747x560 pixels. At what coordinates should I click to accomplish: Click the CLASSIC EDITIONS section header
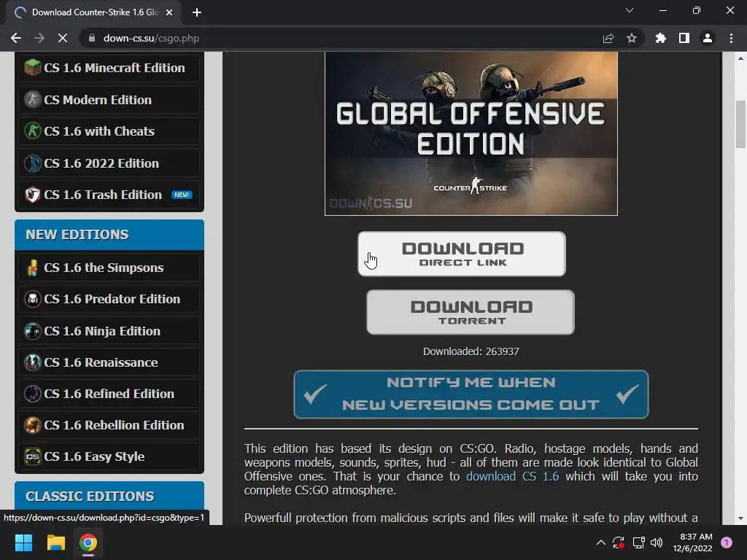pos(109,496)
